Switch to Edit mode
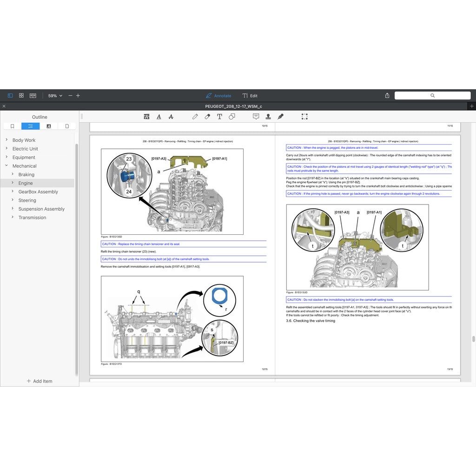 click(250, 96)
